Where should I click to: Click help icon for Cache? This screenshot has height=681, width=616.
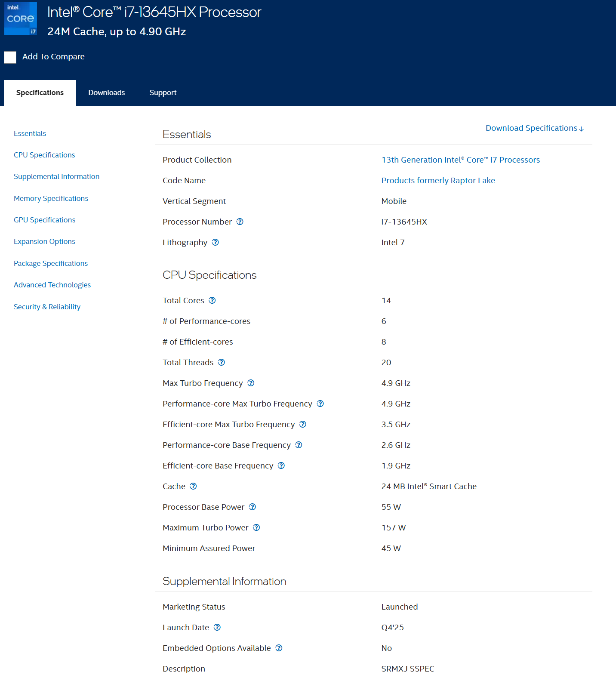(x=194, y=486)
